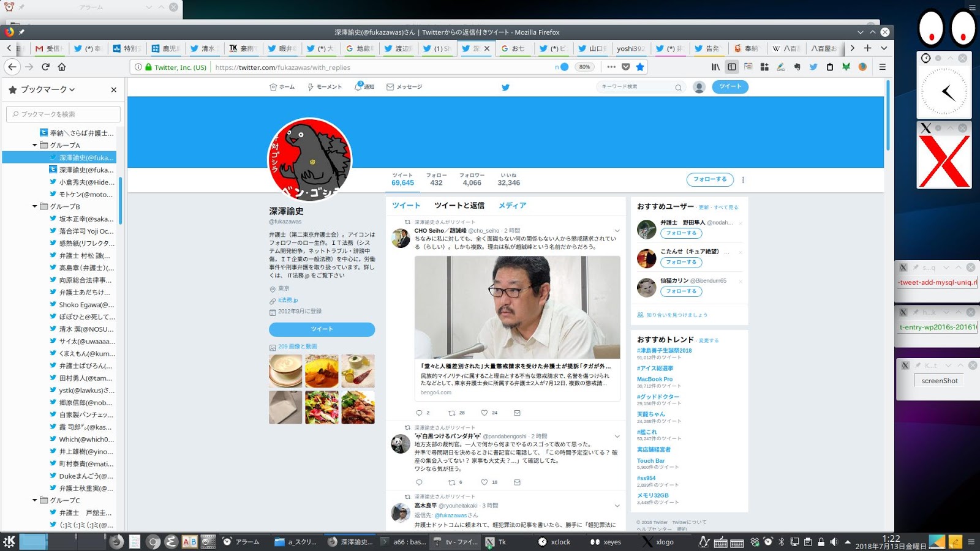980x551 pixels.
Task: Open 209 画像と動画 media link
Action: (298, 347)
